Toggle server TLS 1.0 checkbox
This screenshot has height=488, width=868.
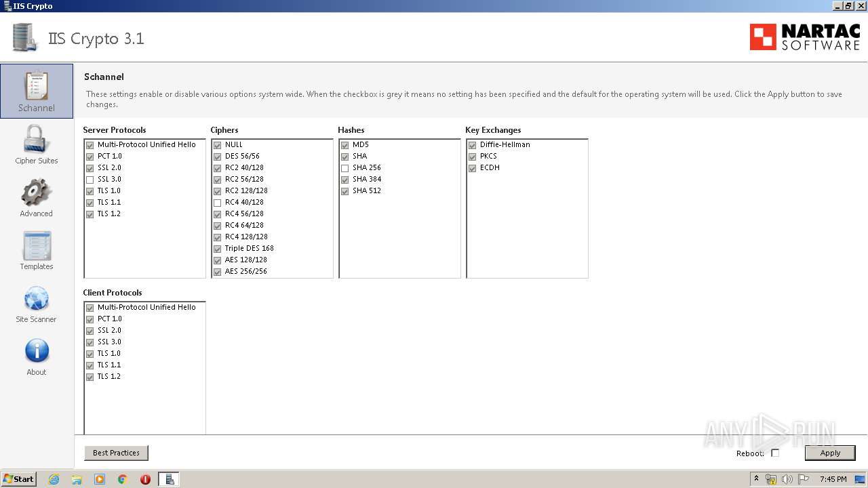[90, 191]
